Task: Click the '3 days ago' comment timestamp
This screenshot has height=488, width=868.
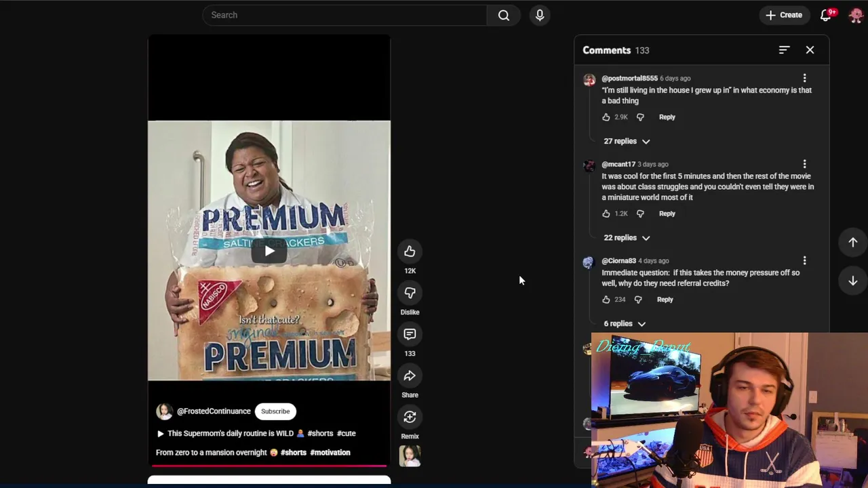Action: point(653,164)
